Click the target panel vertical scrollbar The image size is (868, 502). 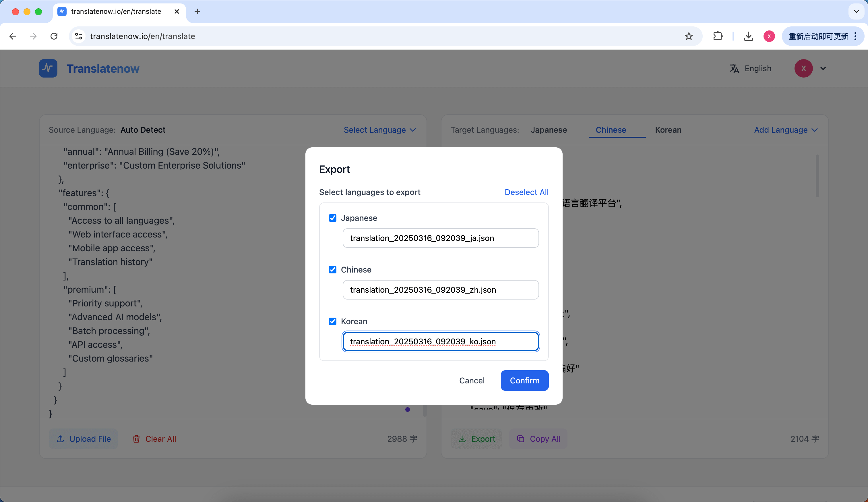[817, 176]
